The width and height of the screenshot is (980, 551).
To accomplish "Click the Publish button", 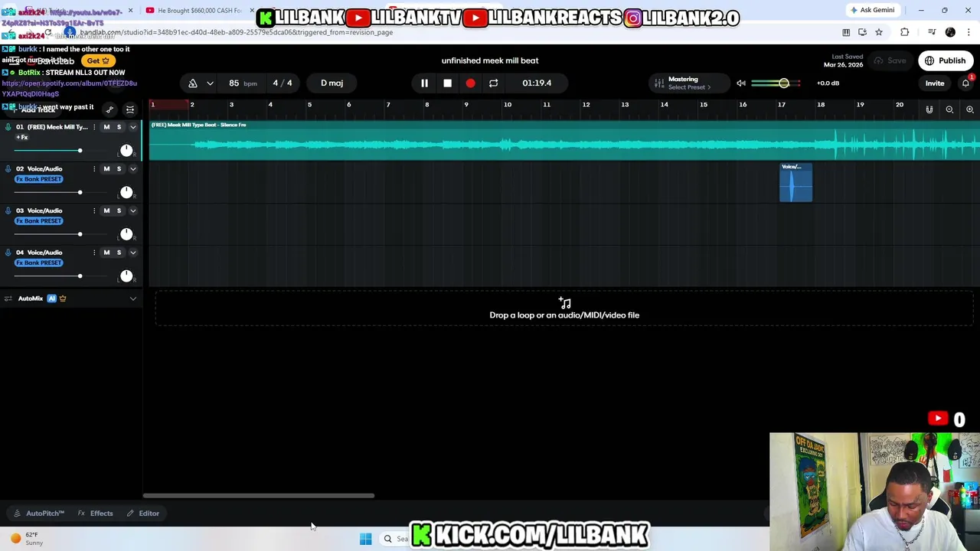I will tap(946, 60).
